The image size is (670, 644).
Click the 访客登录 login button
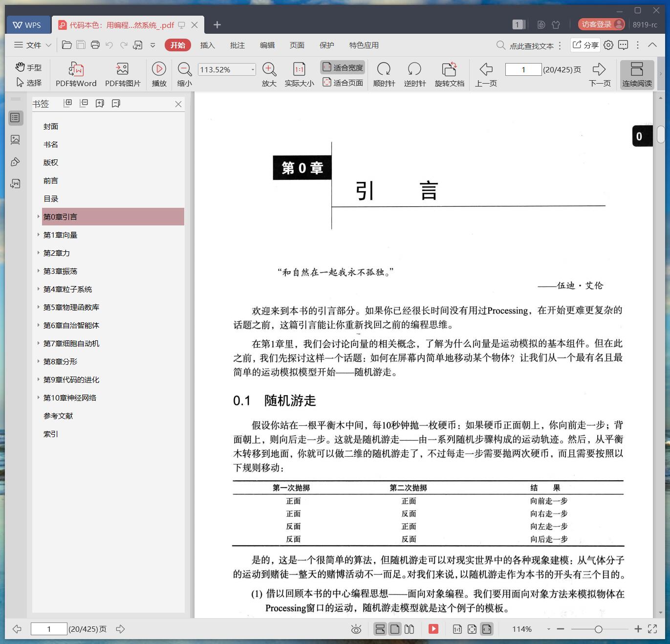[602, 24]
